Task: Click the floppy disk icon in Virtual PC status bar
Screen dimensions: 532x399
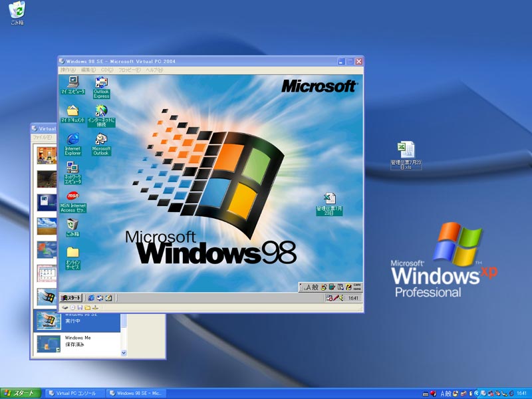Action: [80, 307]
